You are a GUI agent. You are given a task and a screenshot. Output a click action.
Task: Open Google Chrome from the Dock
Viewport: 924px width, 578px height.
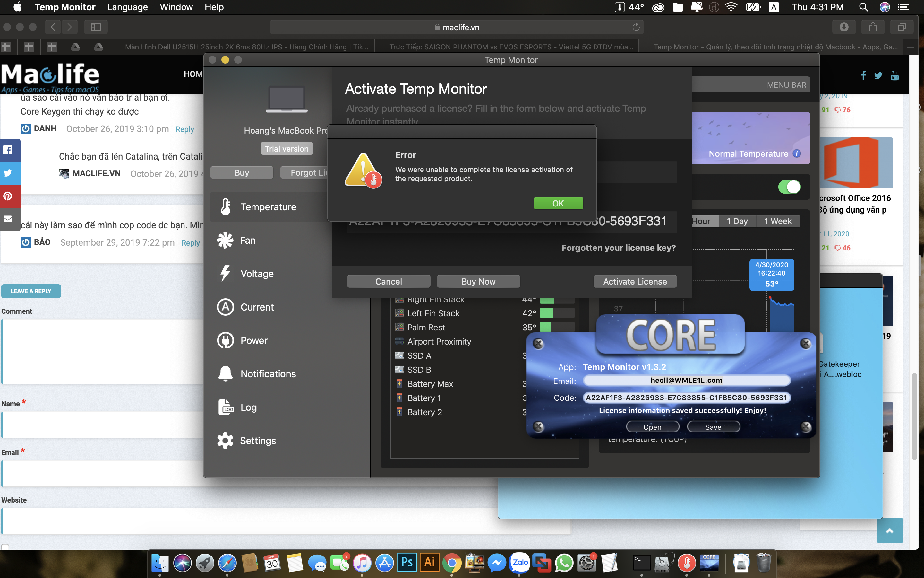[x=452, y=563]
